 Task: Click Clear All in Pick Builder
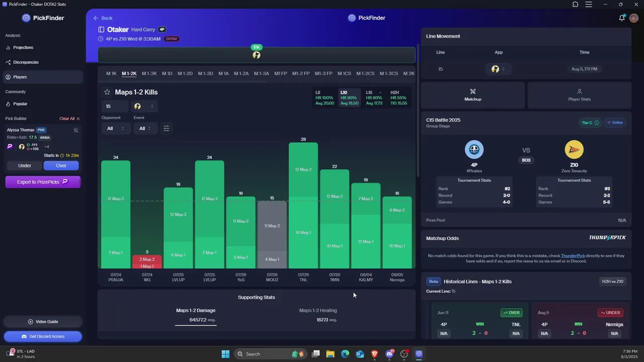click(69, 119)
